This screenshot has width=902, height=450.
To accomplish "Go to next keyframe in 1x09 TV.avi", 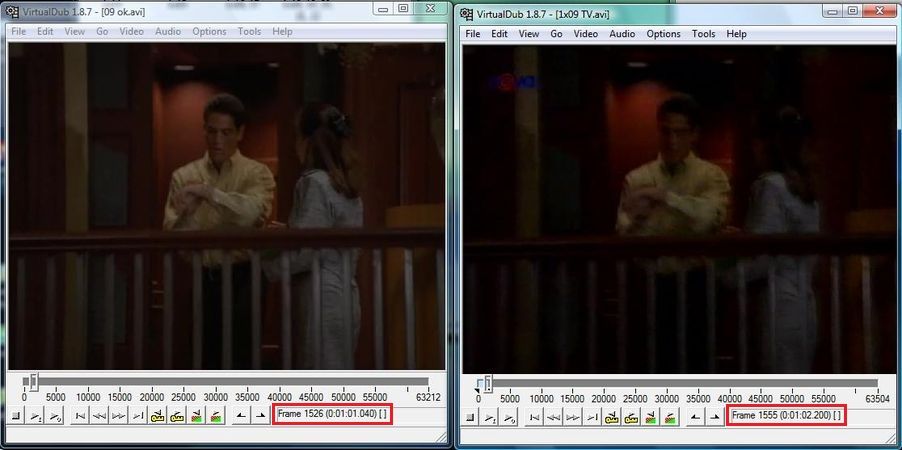I will pyautogui.click(x=631, y=417).
